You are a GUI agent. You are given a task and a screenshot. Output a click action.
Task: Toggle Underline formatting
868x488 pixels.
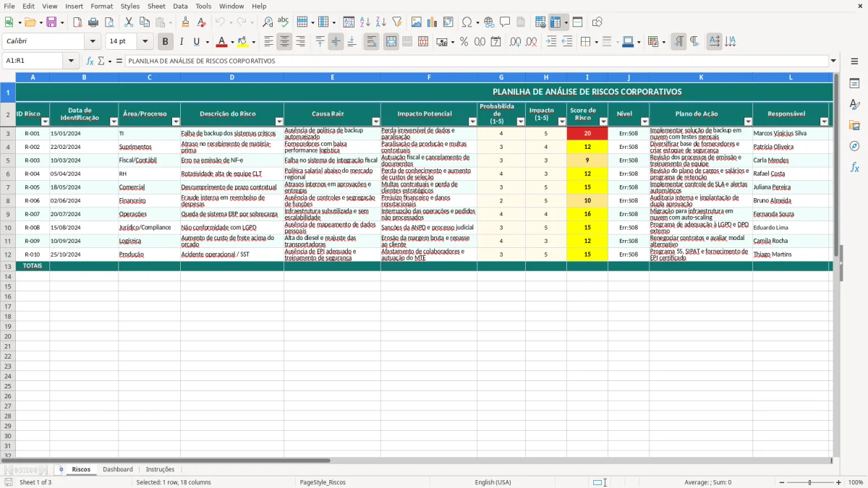(x=197, y=42)
